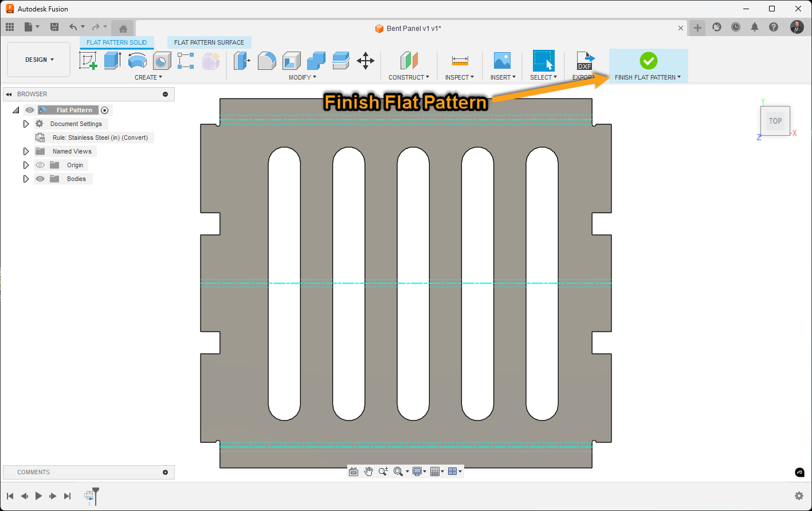
Task: Select the Create Sketch tool
Action: (x=88, y=60)
